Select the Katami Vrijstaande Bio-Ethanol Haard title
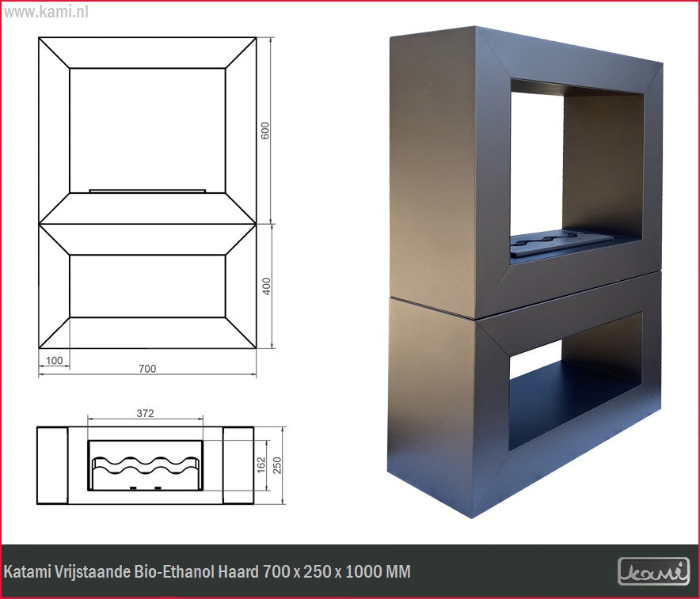The height and width of the screenshot is (599, 700). pyautogui.click(x=207, y=571)
